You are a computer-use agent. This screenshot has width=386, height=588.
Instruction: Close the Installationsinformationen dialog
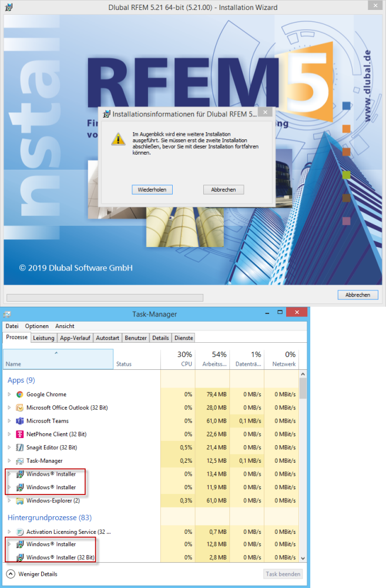pyautogui.click(x=265, y=112)
